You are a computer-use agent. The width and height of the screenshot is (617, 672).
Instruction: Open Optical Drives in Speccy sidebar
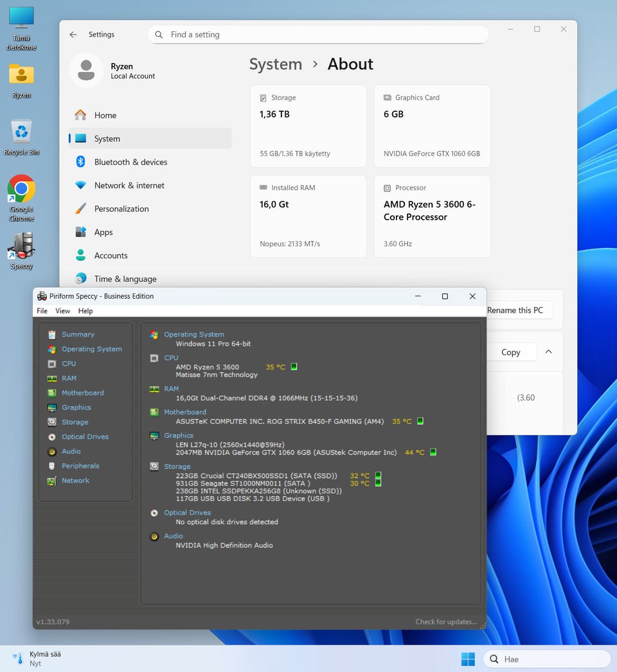[x=85, y=437]
